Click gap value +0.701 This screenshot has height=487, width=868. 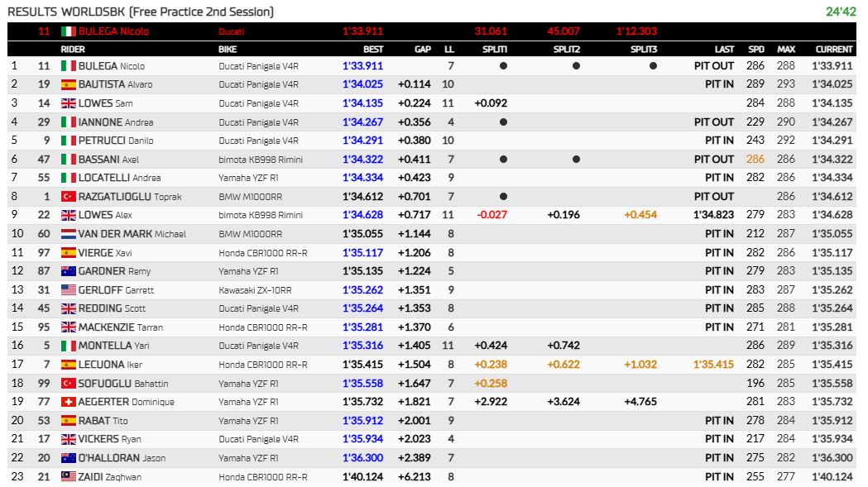414,197
